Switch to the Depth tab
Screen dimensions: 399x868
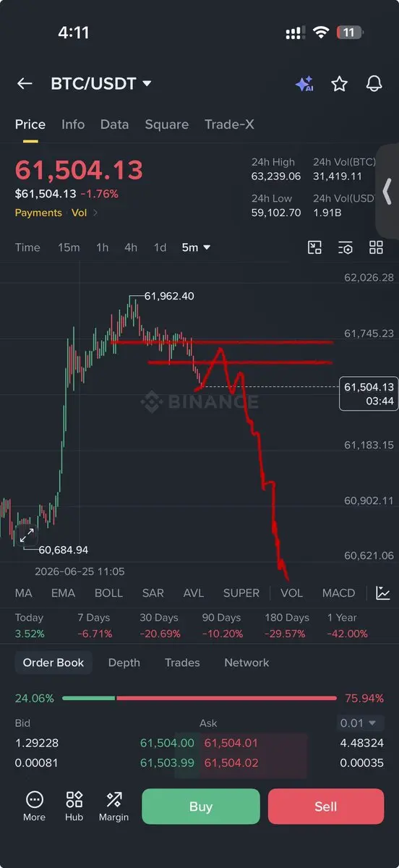coord(124,663)
